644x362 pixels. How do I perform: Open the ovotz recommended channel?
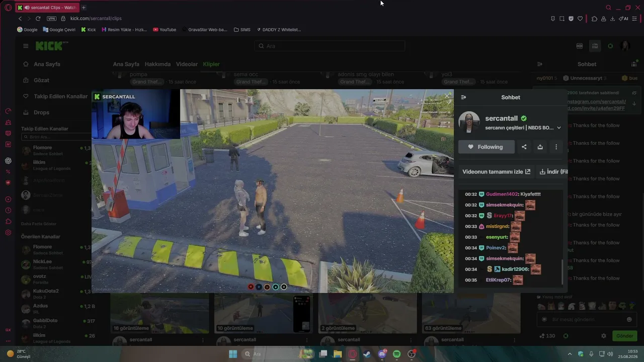55,279
